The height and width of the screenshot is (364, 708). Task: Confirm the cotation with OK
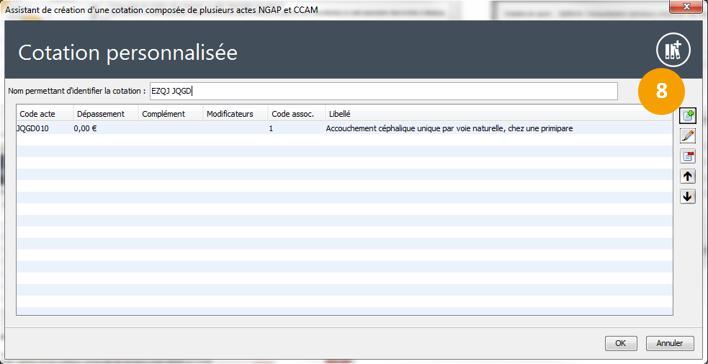pyautogui.click(x=621, y=343)
